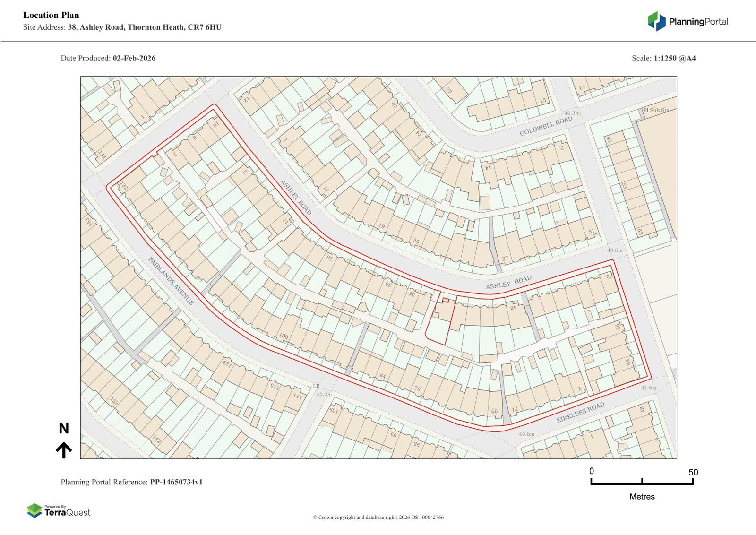Click the TerraQuest layered logo

click(x=34, y=511)
